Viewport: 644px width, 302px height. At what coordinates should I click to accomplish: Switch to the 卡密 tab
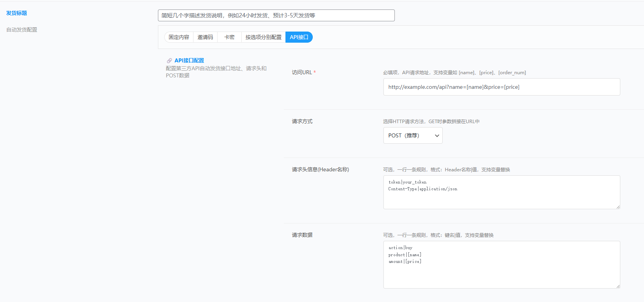pyautogui.click(x=229, y=37)
